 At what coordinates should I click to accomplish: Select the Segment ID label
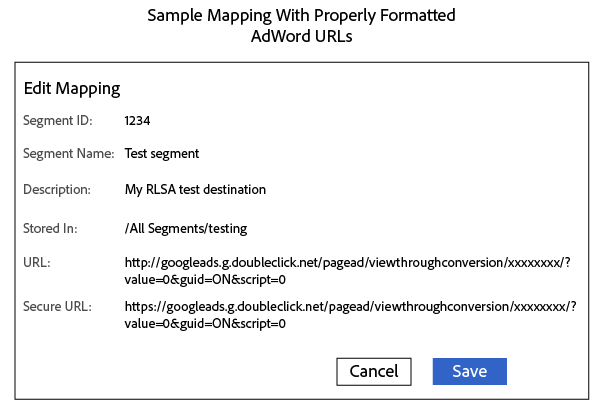(x=57, y=121)
